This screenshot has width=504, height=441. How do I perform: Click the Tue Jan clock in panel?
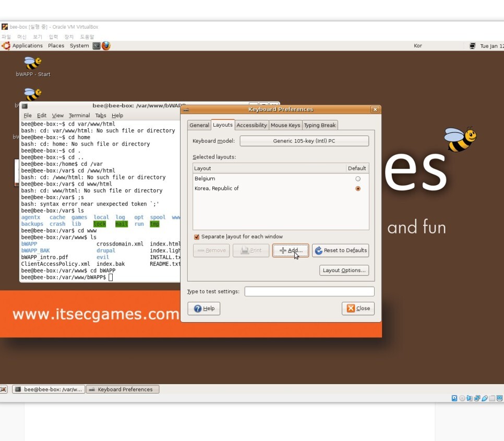pyautogui.click(x=492, y=46)
